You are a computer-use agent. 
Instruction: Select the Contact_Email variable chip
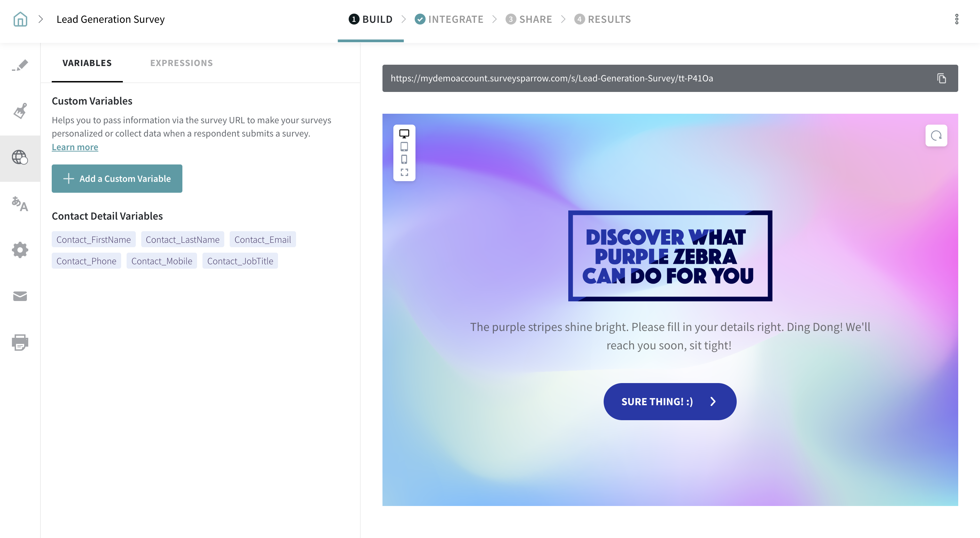262,239
